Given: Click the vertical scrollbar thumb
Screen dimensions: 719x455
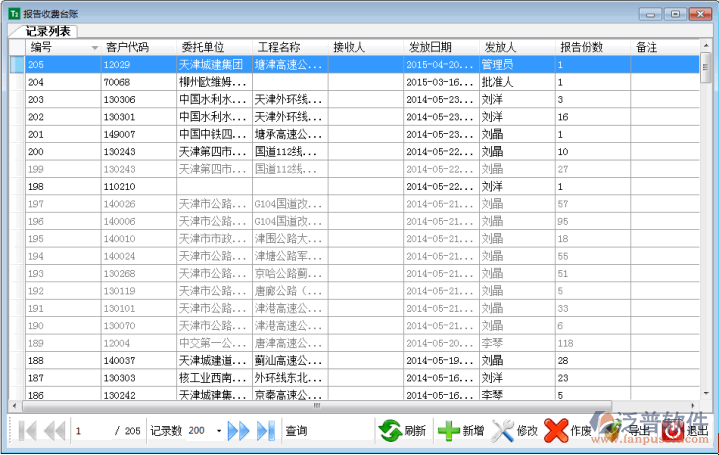Looking at the screenshot, I should pyautogui.click(x=705, y=67).
